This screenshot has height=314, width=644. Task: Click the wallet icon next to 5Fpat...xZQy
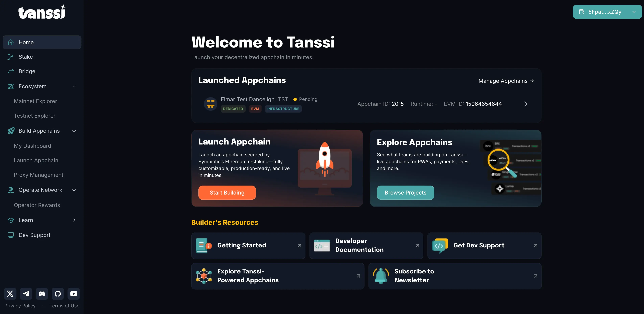pyautogui.click(x=582, y=12)
